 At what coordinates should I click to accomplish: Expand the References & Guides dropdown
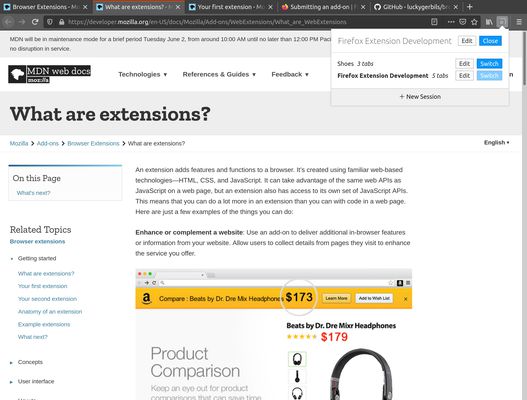click(219, 74)
